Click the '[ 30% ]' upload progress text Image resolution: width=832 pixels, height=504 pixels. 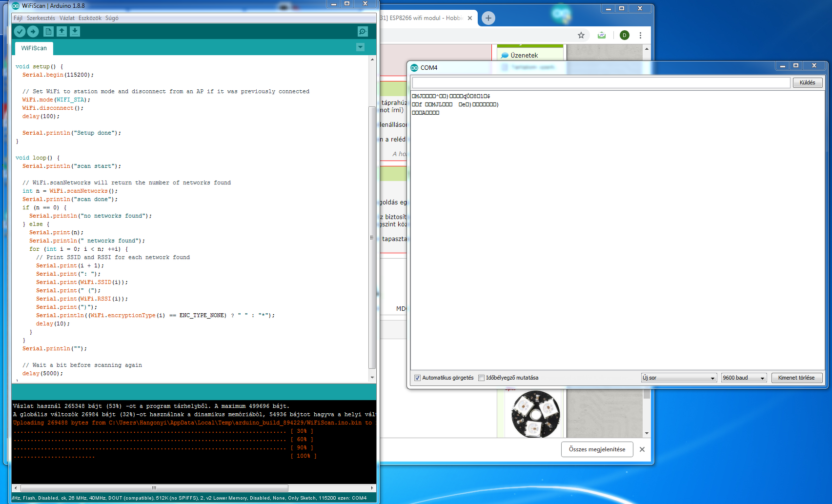pos(302,431)
